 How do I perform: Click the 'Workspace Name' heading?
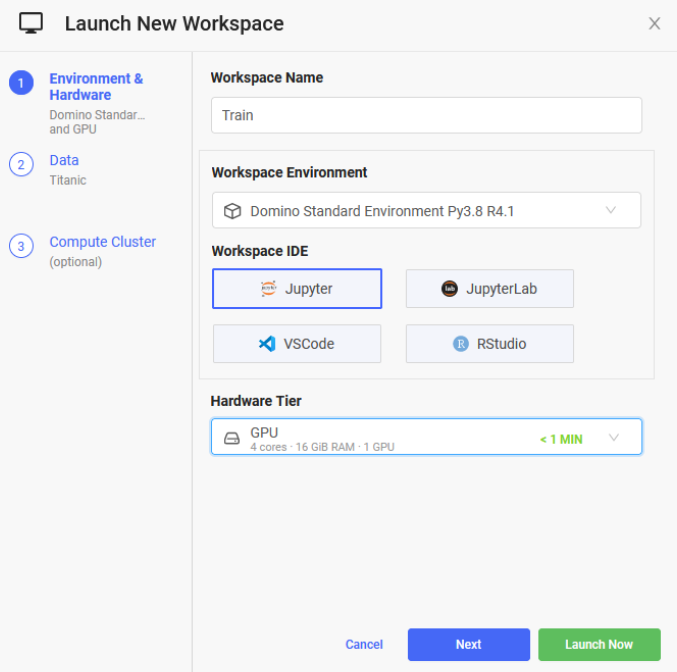pyautogui.click(x=267, y=78)
